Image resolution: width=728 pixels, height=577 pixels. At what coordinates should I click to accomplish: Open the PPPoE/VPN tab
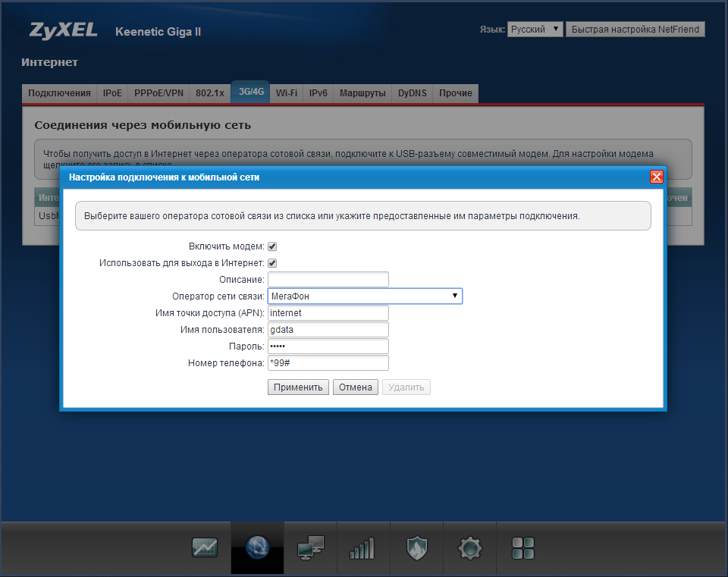coord(158,93)
